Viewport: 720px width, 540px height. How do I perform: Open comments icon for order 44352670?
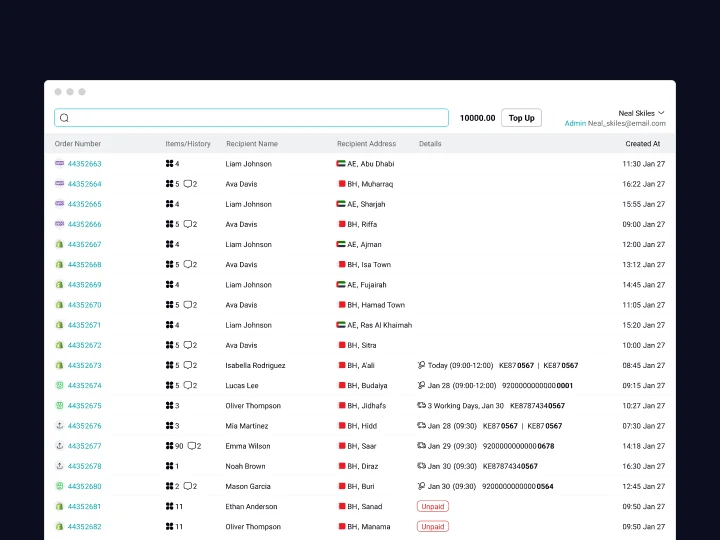(187, 305)
